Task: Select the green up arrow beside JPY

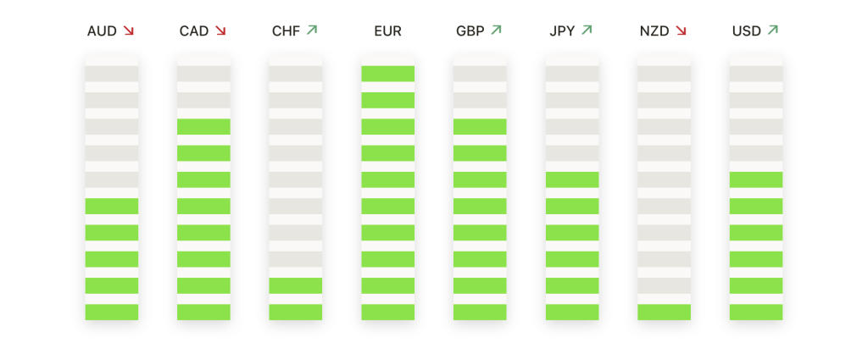Action: click(587, 31)
